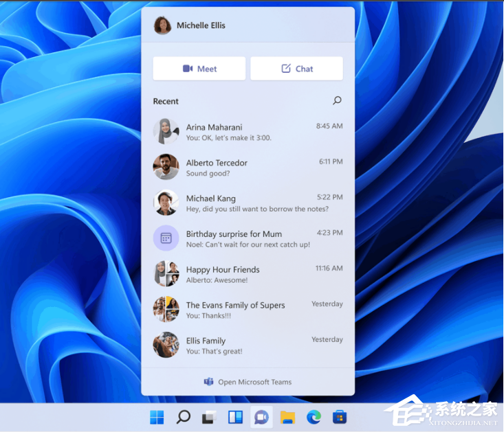Open Alberto Tercedor's chat
Screen dimensions: 504x432
pos(248,168)
